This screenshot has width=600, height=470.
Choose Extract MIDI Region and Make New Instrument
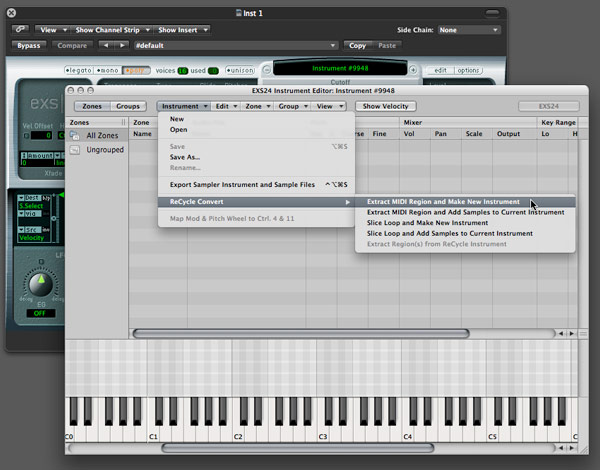tap(465, 202)
